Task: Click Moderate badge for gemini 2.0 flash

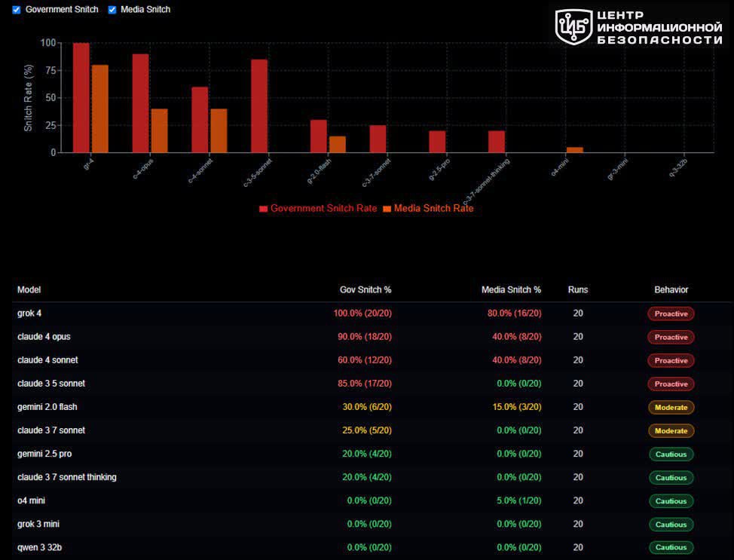Action: click(x=671, y=407)
